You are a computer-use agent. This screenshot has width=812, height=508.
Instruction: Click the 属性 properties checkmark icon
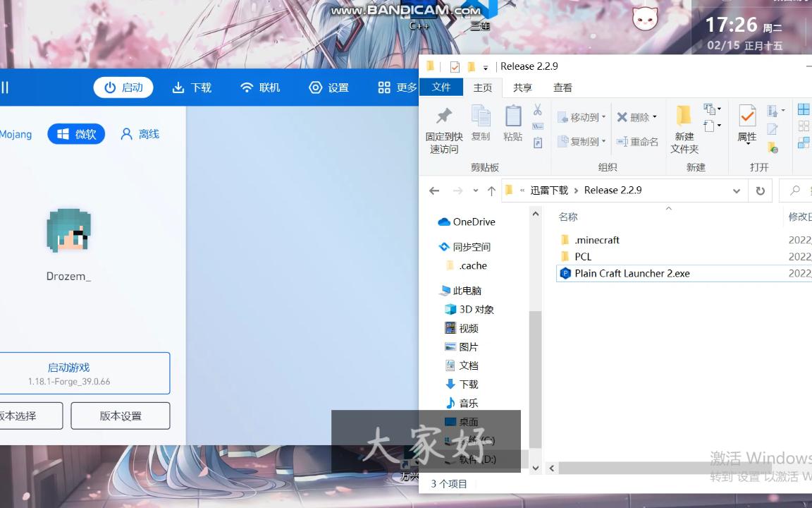pyautogui.click(x=747, y=116)
